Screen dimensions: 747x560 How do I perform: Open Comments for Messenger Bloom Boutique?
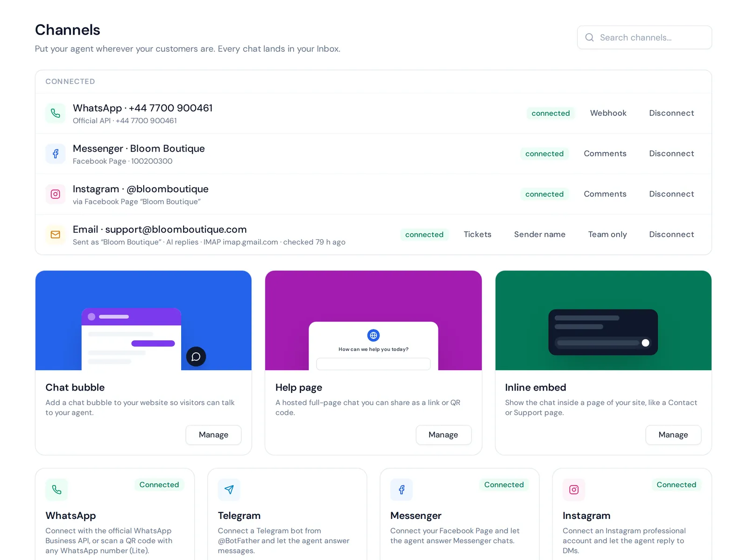[605, 154]
